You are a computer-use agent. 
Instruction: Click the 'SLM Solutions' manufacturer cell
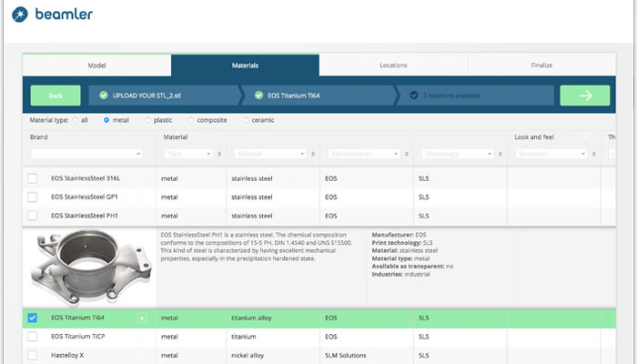345,356
